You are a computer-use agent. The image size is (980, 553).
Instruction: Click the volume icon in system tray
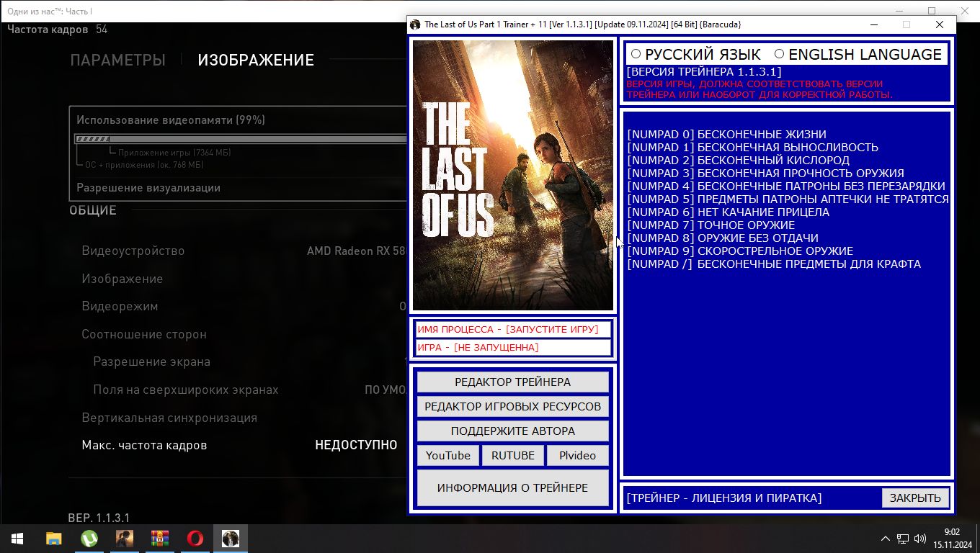919,539
